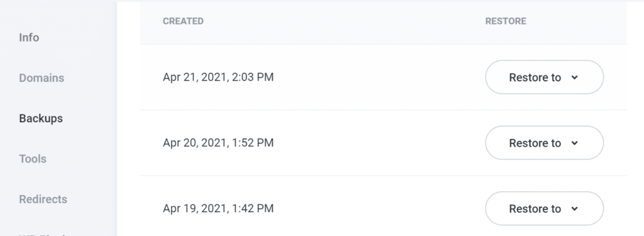Go to the Info section

point(29,37)
